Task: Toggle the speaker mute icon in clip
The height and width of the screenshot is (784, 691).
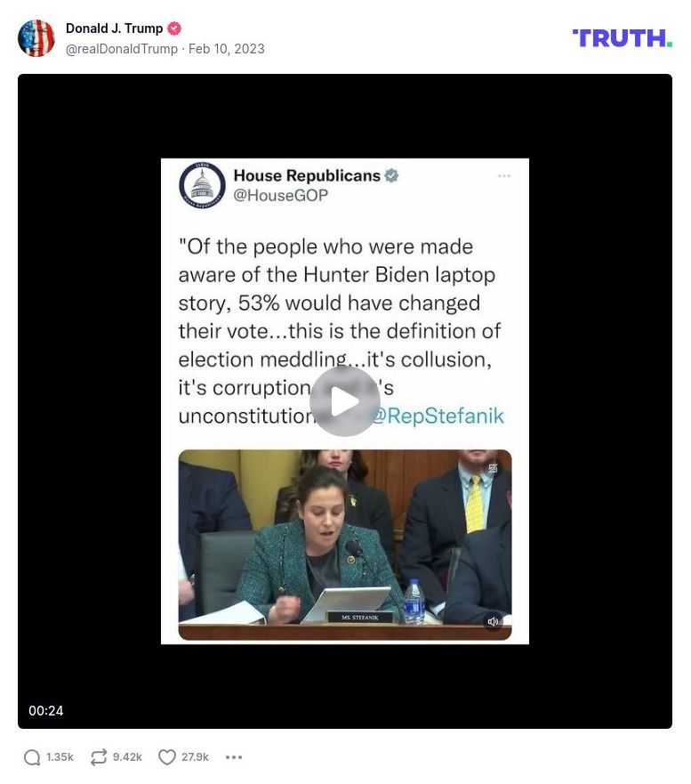Action: coord(493,621)
